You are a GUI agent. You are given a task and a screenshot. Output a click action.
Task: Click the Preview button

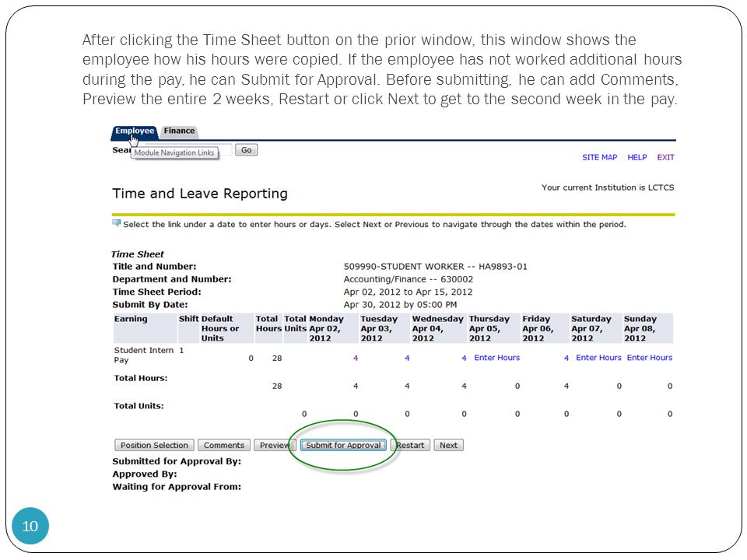pos(273,445)
